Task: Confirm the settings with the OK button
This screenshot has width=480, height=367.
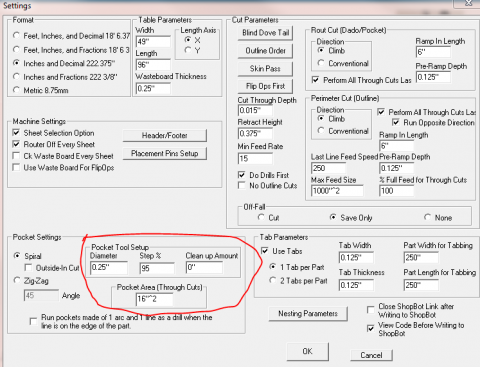Action: click(x=308, y=351)
